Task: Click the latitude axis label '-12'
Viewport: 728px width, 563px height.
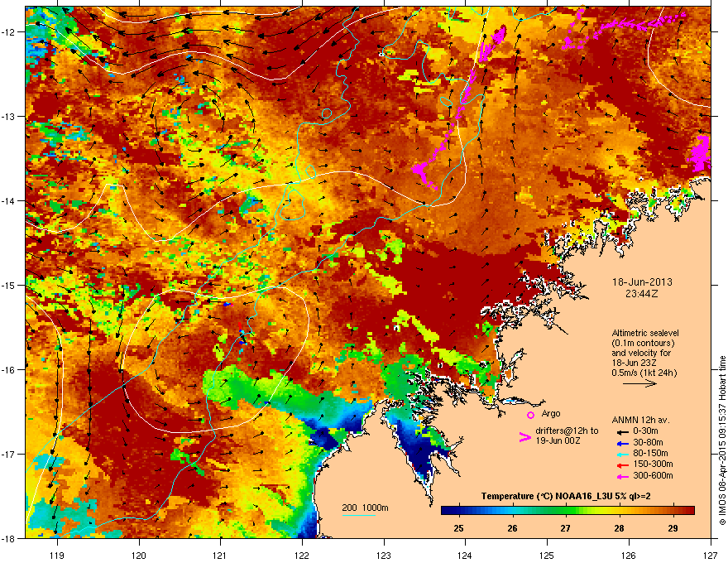Action: [9, 31]
